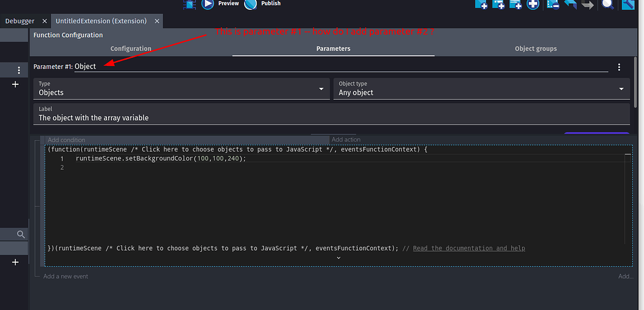Redo with the gray arrow icon
644x310 pixels.
tap(587, 4)
